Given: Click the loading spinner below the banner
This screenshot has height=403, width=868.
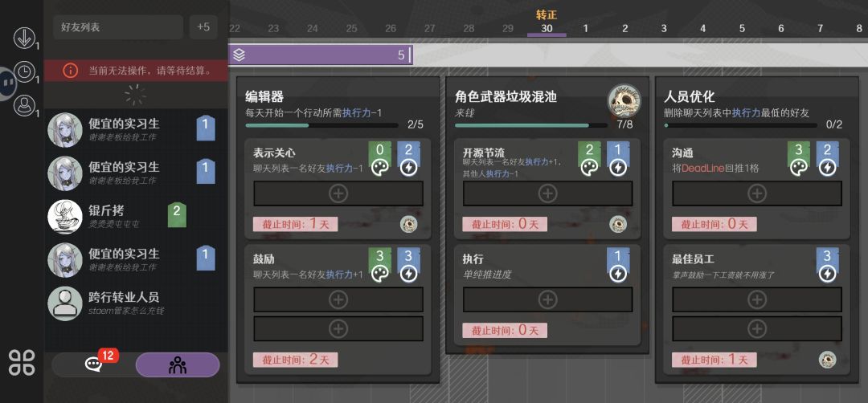Looking at the screenshot, I should pyautogui.click(x=136, y=95).
